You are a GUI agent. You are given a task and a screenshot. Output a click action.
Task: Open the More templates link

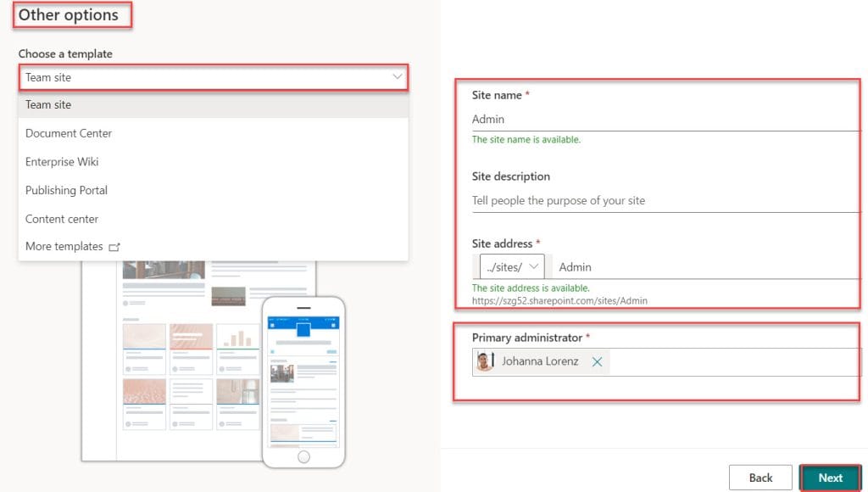[x=64, y=247]
